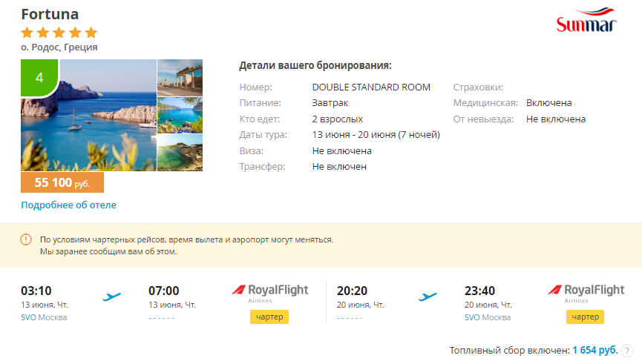642x364 pixels.
Task: Click the green rating badge showing 4
Action: coord(39,78)
